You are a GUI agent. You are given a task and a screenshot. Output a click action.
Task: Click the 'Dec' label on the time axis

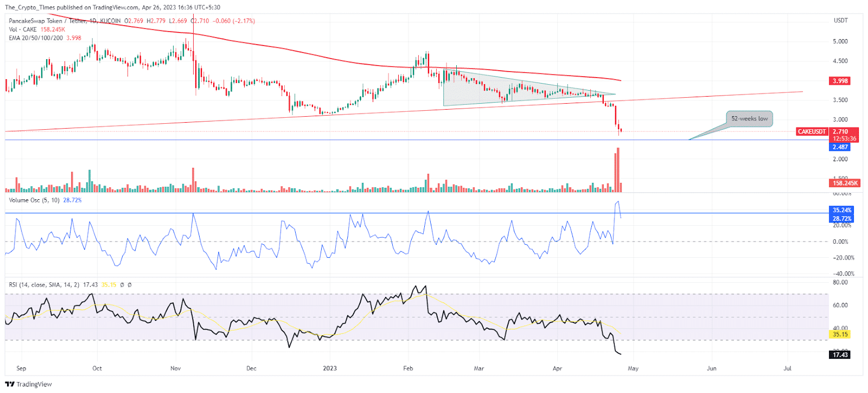point(251,368)
